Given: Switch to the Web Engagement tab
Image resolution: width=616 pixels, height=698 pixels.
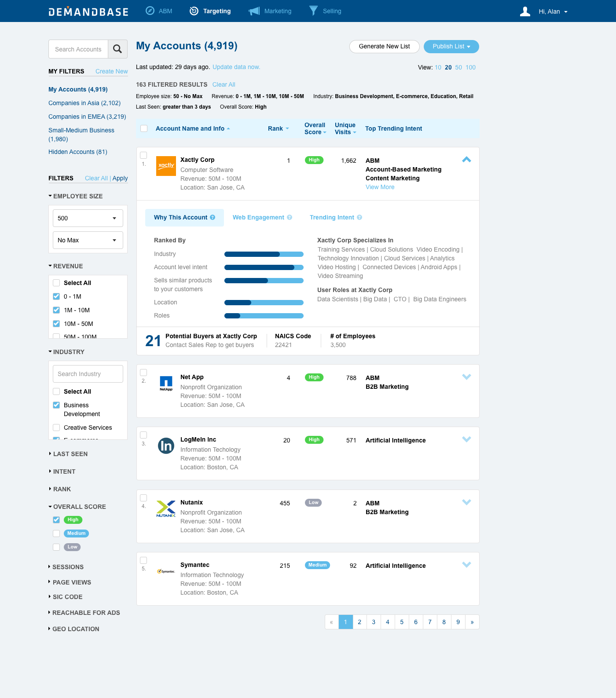Looking at the screenshot, I should tap(262, 217).
